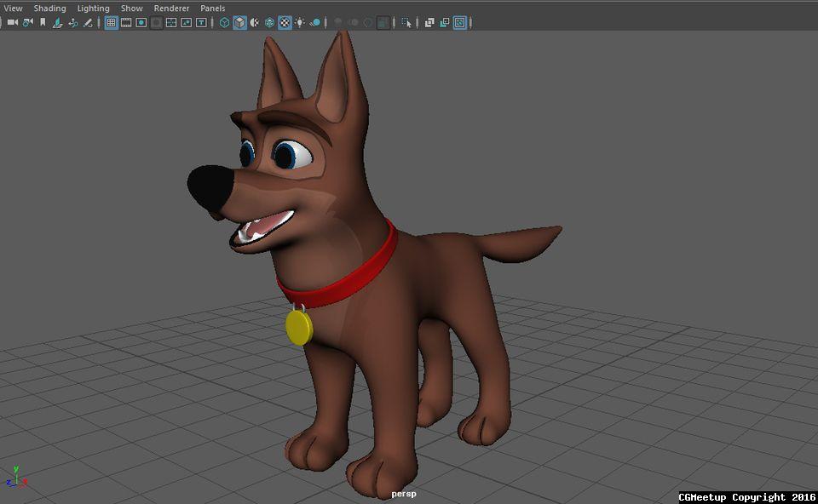Click the Isolate Select icon
Image resolution: width=818 pixels, height=504 pixels.
pos(406,22)
